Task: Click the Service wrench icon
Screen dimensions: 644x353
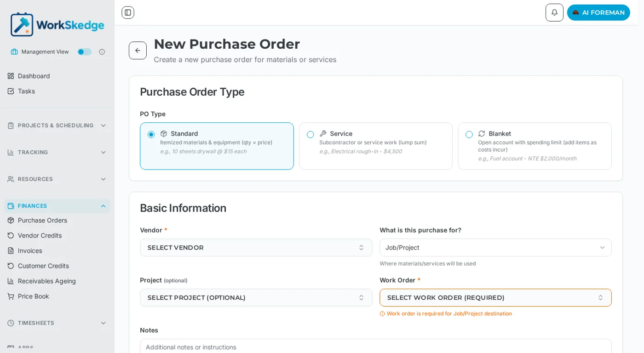Action: click(x=323, y=134)
